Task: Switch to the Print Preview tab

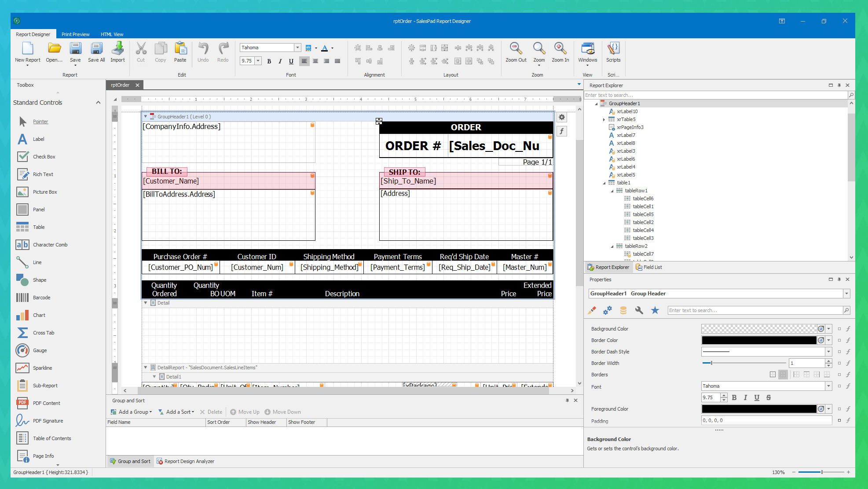Action: click(75, 34)
